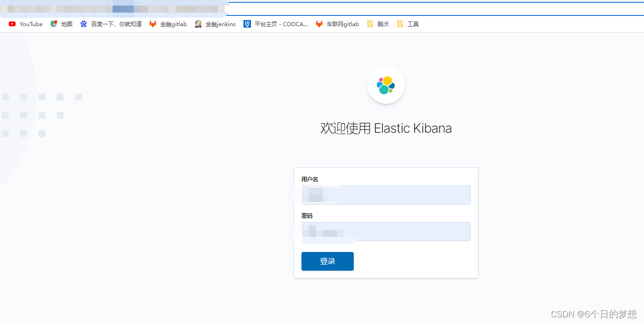644x323 pixels.
Task: Click the 欢迎使用 Elastic Kibana heading
Action: point(386,128)
